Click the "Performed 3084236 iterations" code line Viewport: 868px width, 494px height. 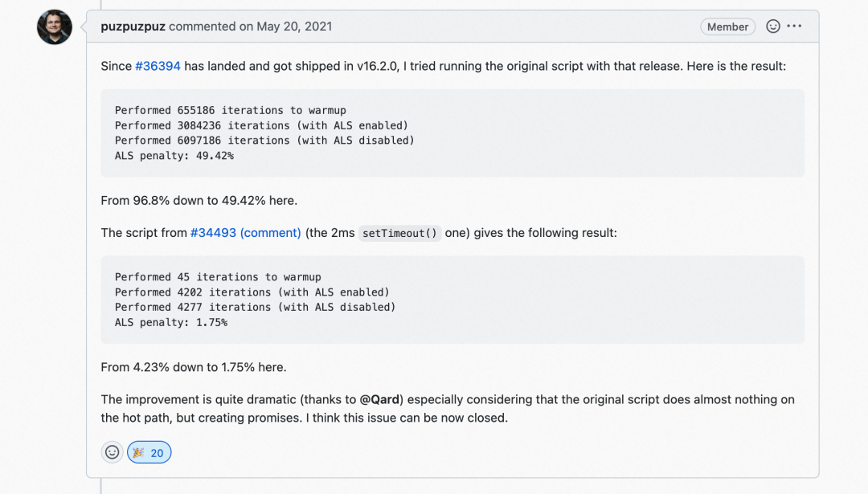(x=261, y=125)
